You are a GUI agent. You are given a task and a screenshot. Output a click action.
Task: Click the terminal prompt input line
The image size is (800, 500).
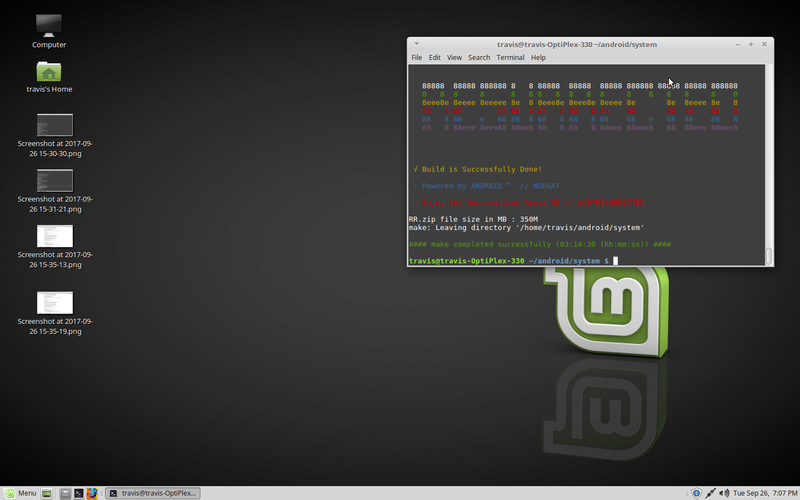coord(513,261)
